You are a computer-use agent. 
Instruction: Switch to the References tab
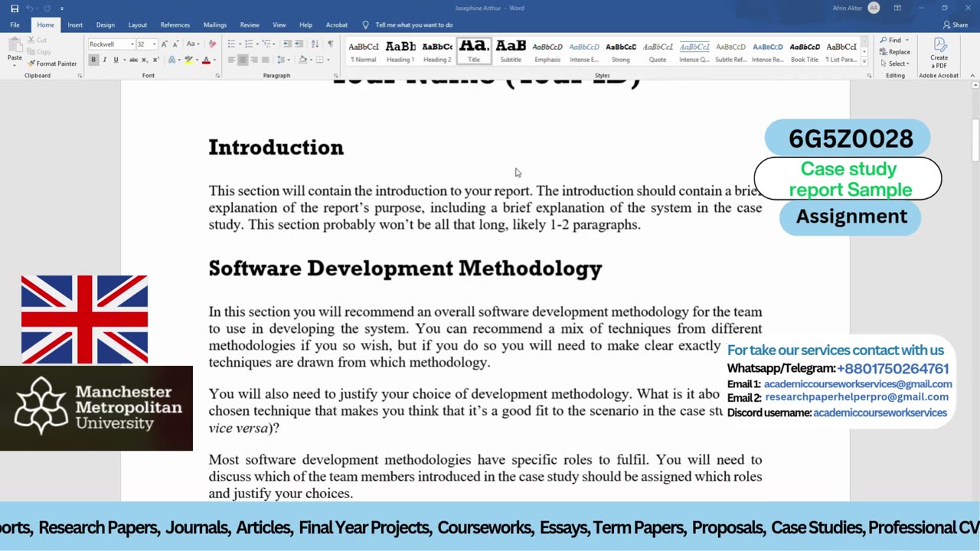175,24
